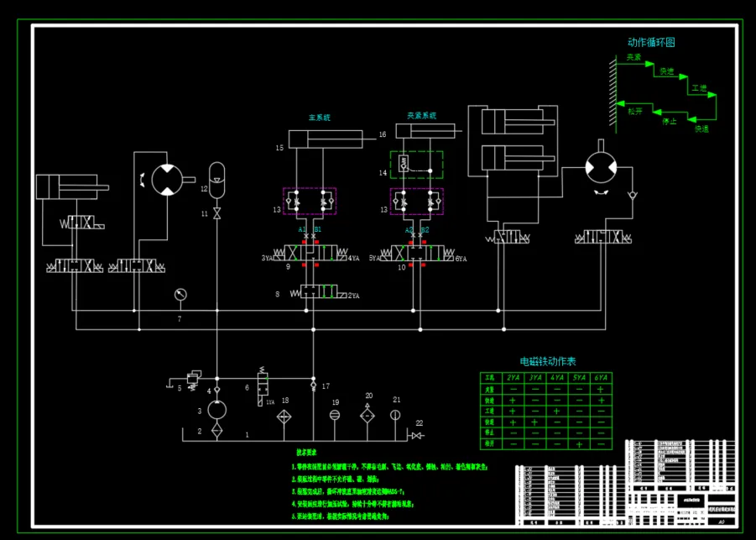Select the 松开 row label in the table
The image size is (756, 540).
490,444
